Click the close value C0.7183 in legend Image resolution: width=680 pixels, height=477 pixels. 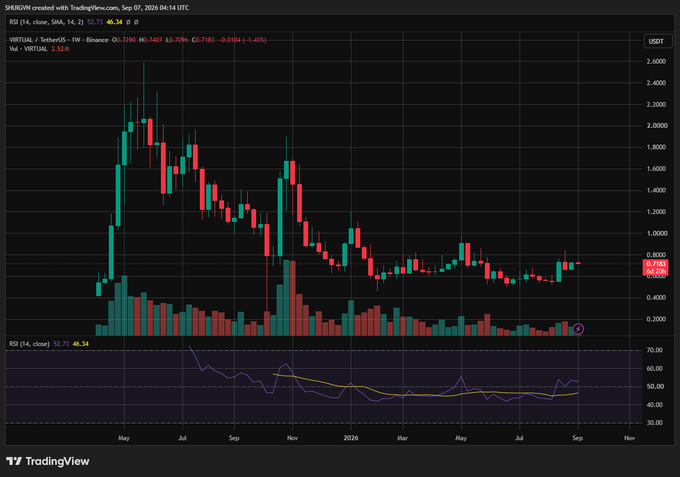tap(203, 40)
